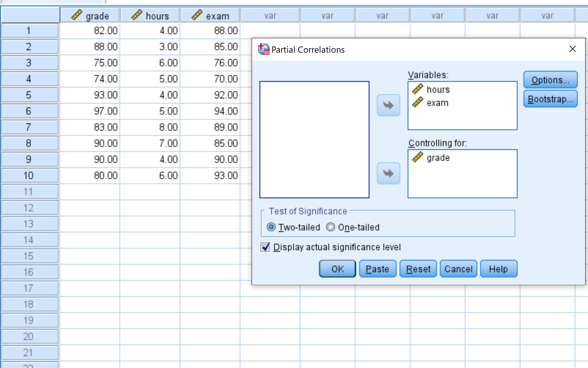Click the empty source variable list box

pyautogui.click(x=314, y=140)
